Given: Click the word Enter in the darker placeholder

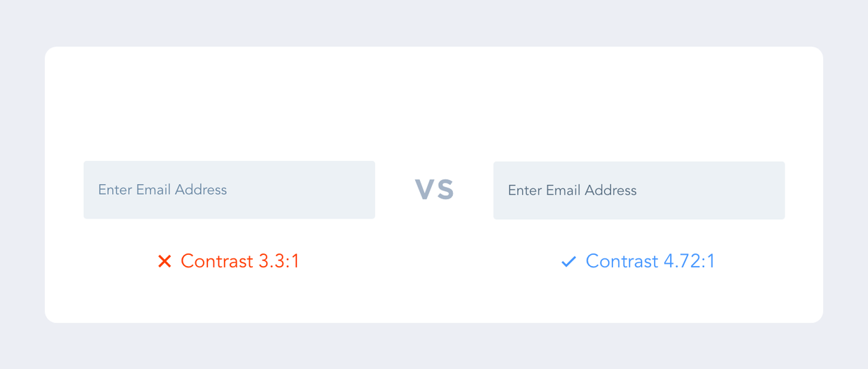Looking at the screenshot, I should [x=525, y=190].
